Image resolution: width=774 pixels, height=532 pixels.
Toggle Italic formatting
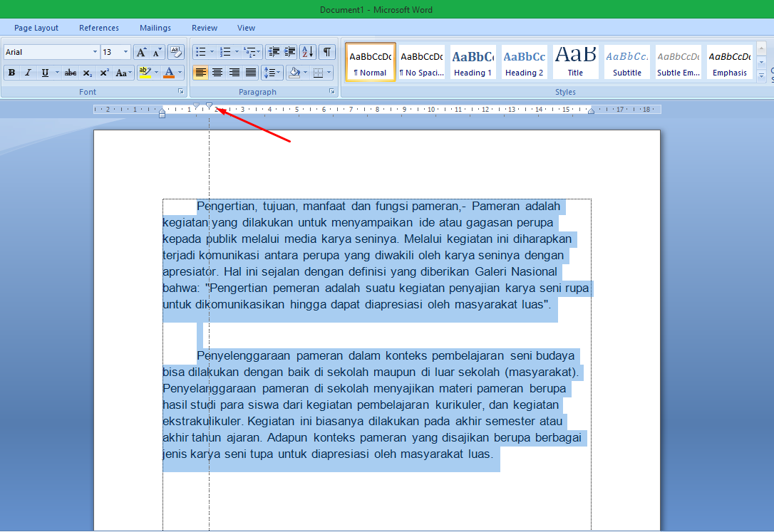(x=27, y=73)
